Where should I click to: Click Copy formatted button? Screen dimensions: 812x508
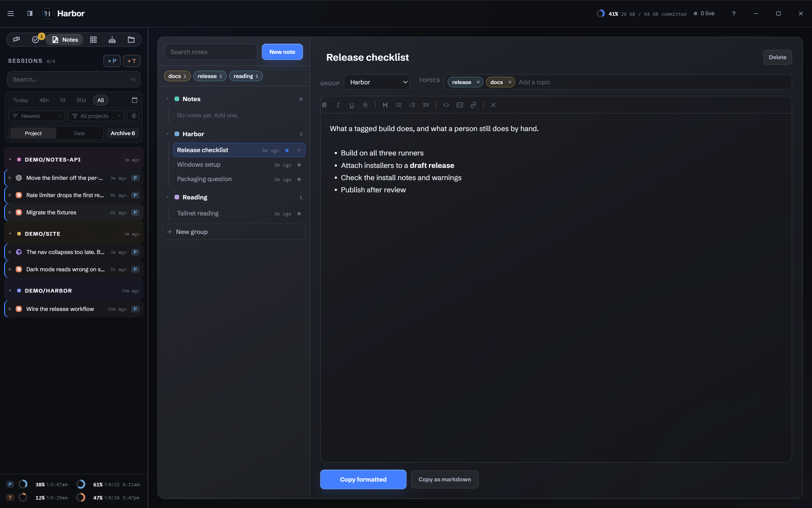pyautogui.click(x=363, y=479)
